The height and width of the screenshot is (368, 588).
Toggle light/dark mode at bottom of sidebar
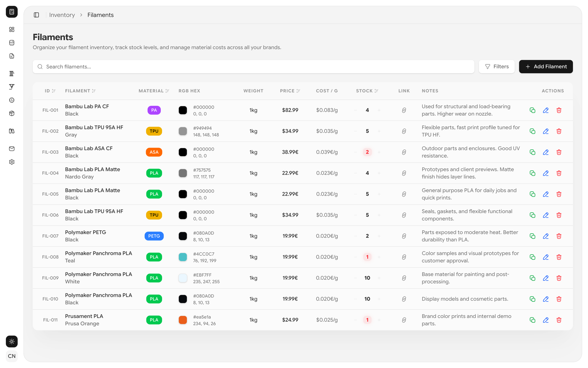(x=12, y=341)
